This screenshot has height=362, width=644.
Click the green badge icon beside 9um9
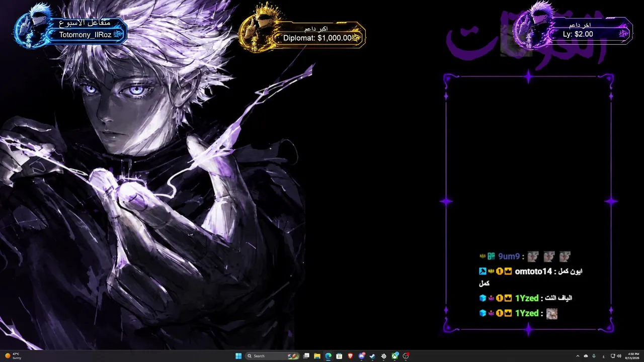[x=491, y=256]
